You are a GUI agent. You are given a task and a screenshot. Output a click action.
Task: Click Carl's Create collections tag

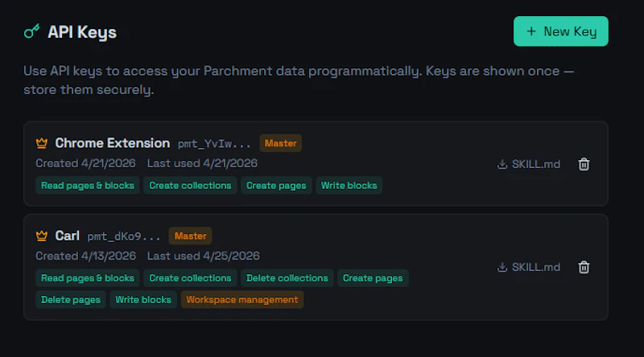pyautogui.click(x=190, y=278)
